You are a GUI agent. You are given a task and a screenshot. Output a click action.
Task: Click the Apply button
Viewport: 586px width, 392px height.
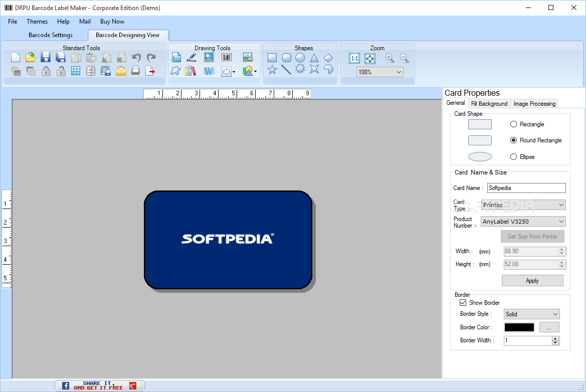coord(532,281)
